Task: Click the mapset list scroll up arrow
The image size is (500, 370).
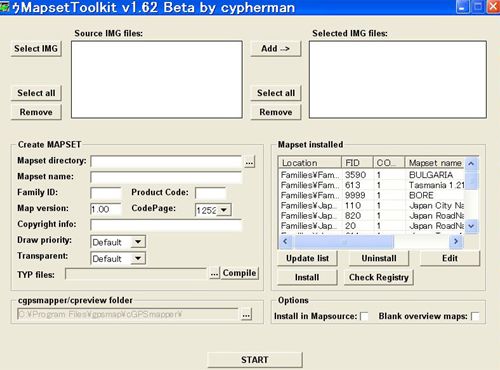Action: 471,163
